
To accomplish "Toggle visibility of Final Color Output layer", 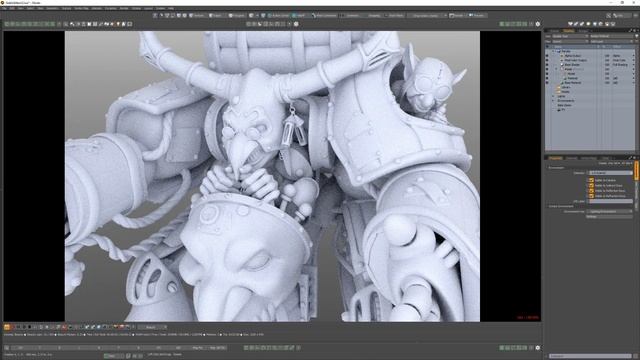I will [x=547, y=60].
